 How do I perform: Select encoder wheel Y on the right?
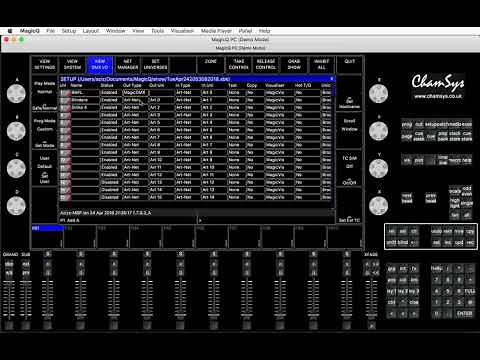(x=378, y=168)
